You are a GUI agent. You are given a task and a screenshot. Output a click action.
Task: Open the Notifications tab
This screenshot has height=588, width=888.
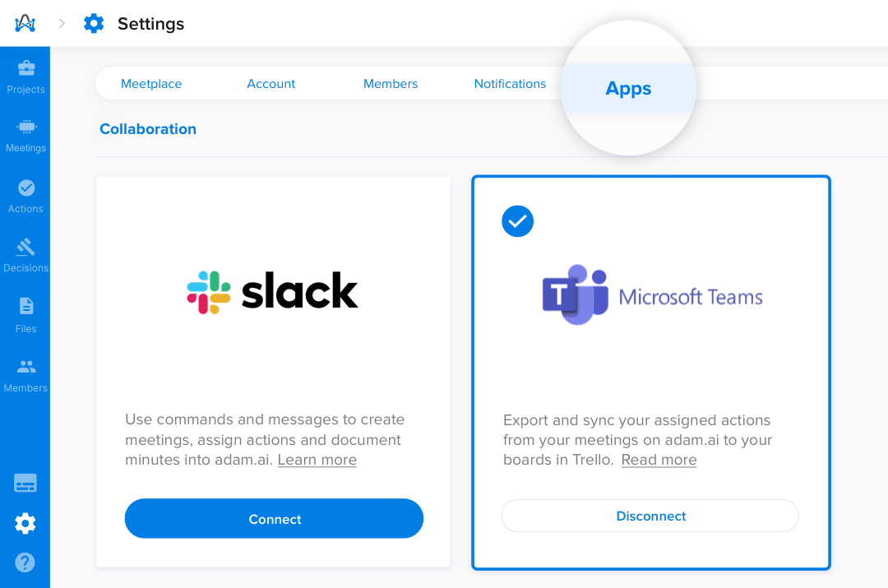(x=510, y=84)
